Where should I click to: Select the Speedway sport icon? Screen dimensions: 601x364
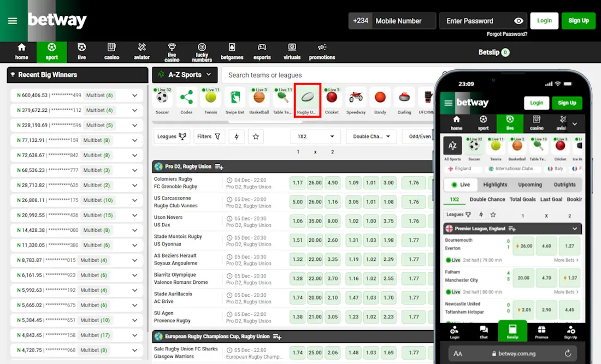pos(356,100)
